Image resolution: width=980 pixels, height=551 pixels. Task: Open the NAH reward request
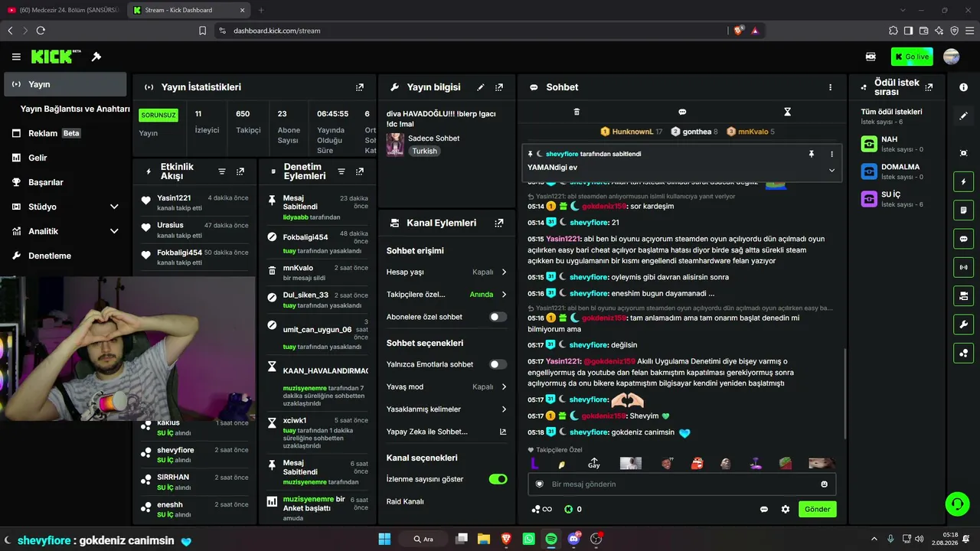point(897,144)
